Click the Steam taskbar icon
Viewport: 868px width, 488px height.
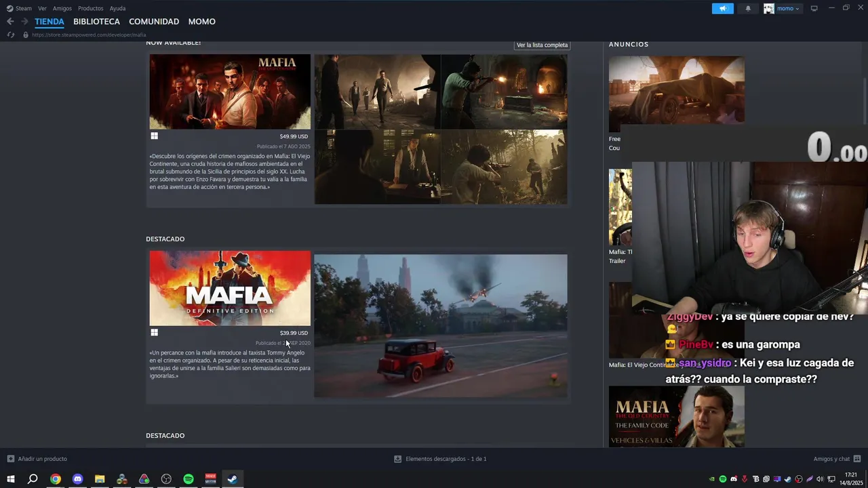[232, 479]
